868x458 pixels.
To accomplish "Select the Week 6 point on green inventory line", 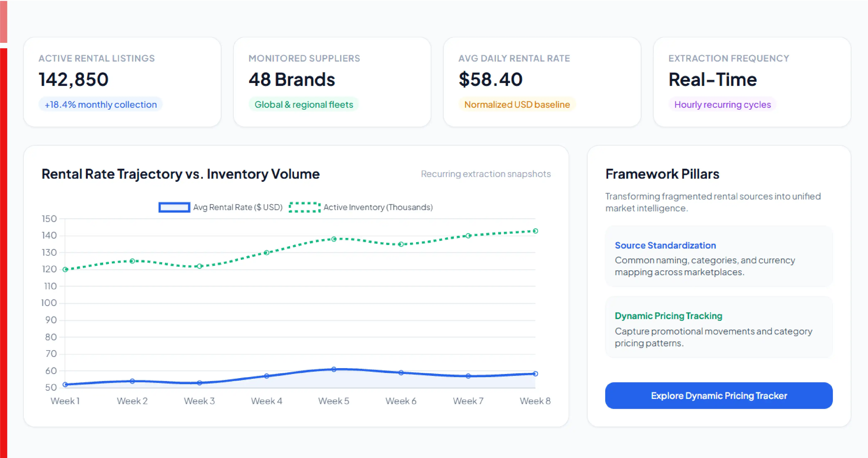I will (401, 244).
